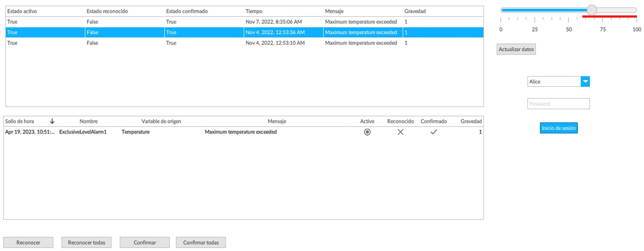Sort by Estado confirmado column header
Viewport: 644px width, 251px height.
(204, 11)
